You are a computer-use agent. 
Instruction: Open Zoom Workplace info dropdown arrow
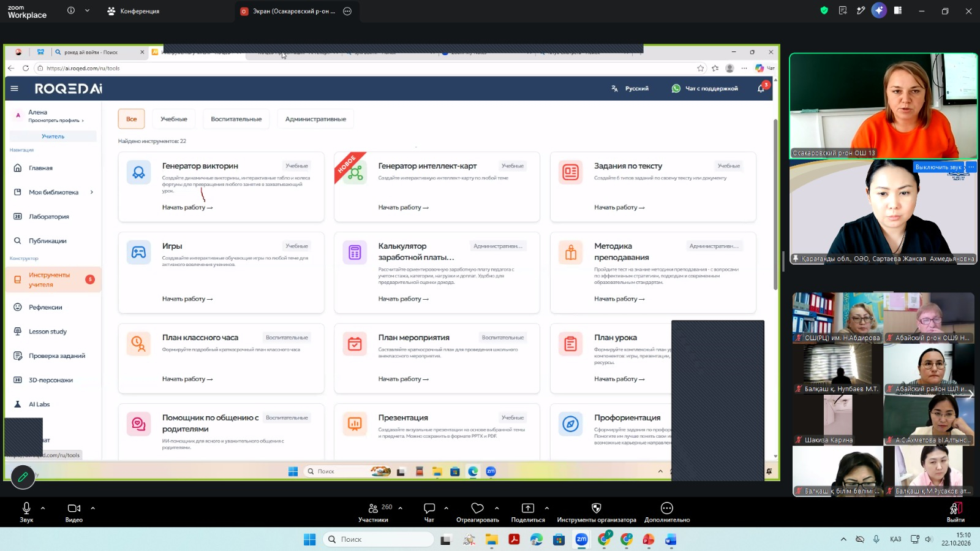[87, 10]
